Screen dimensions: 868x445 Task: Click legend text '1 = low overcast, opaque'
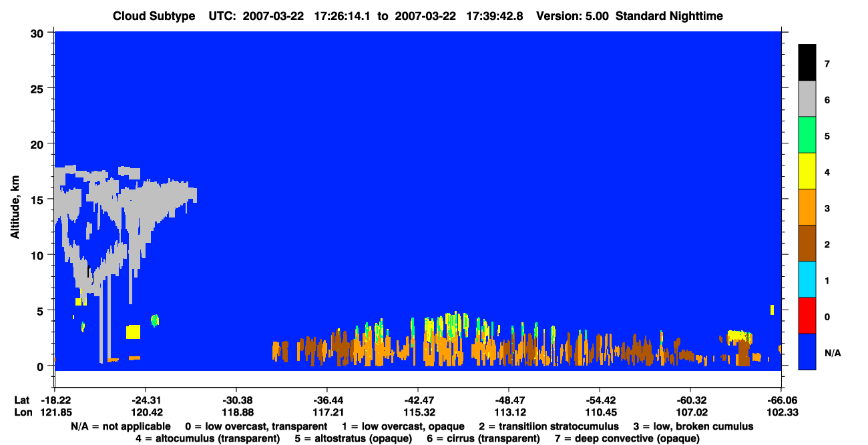tap(404, 426)
